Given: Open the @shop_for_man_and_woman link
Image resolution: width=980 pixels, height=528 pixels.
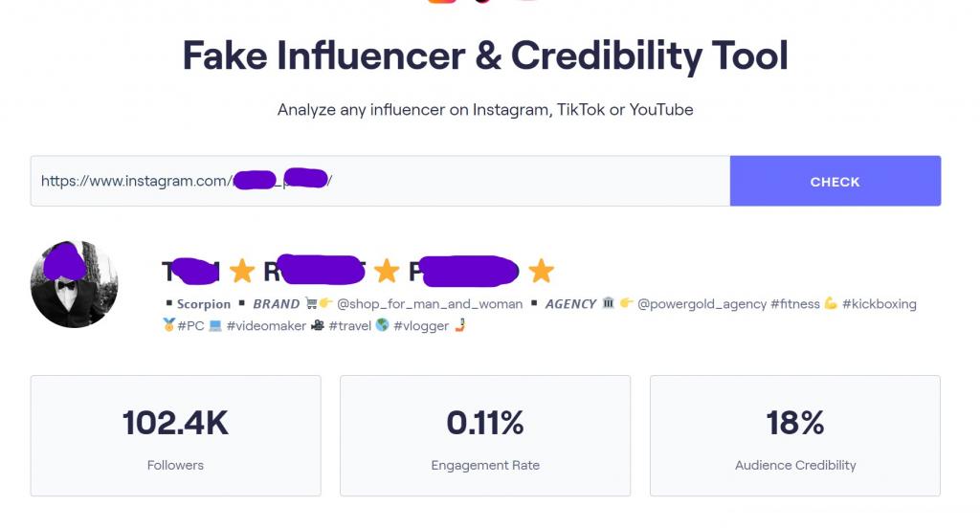Looking at the screenshot, I should [x=429, y=304].
